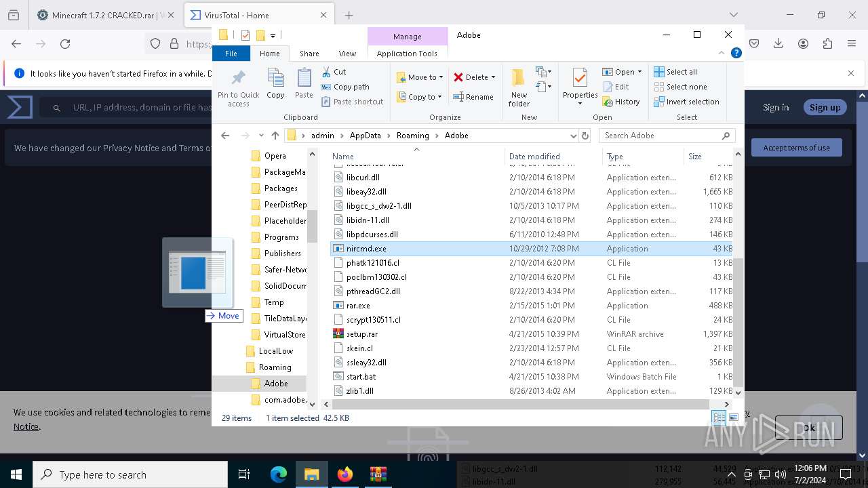Select the file libcurl.dll

532,178
